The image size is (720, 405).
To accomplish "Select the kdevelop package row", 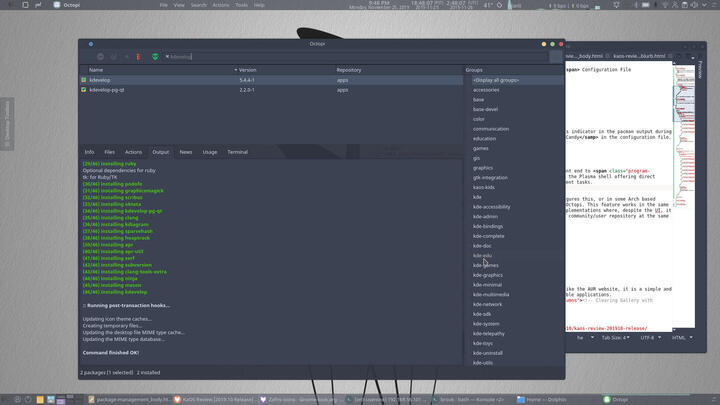I will pyautogui.click(x=271, y=80).
